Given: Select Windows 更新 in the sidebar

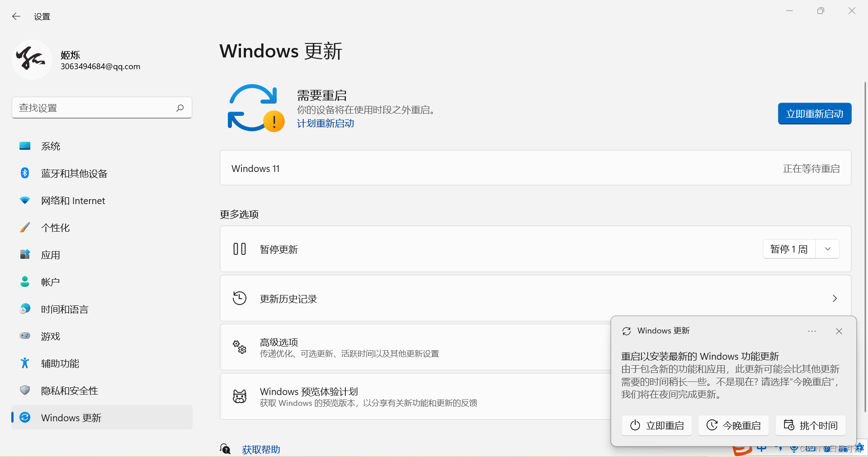Looking at the screenshot, I should 102,417.
